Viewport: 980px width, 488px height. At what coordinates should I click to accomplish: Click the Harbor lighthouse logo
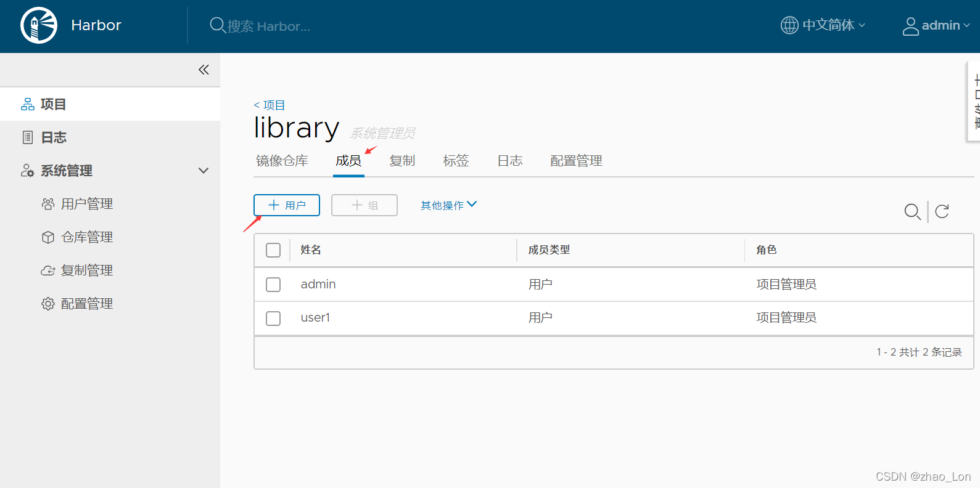point(39,25)
